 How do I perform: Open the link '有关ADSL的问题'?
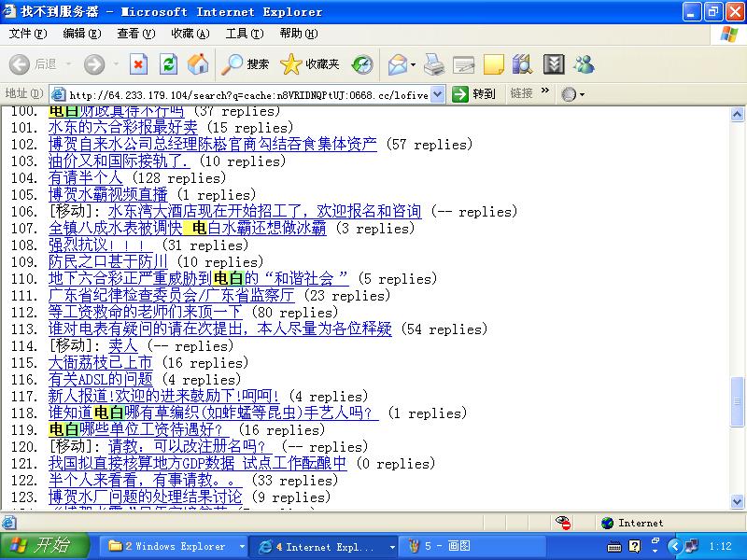[100, 380]
